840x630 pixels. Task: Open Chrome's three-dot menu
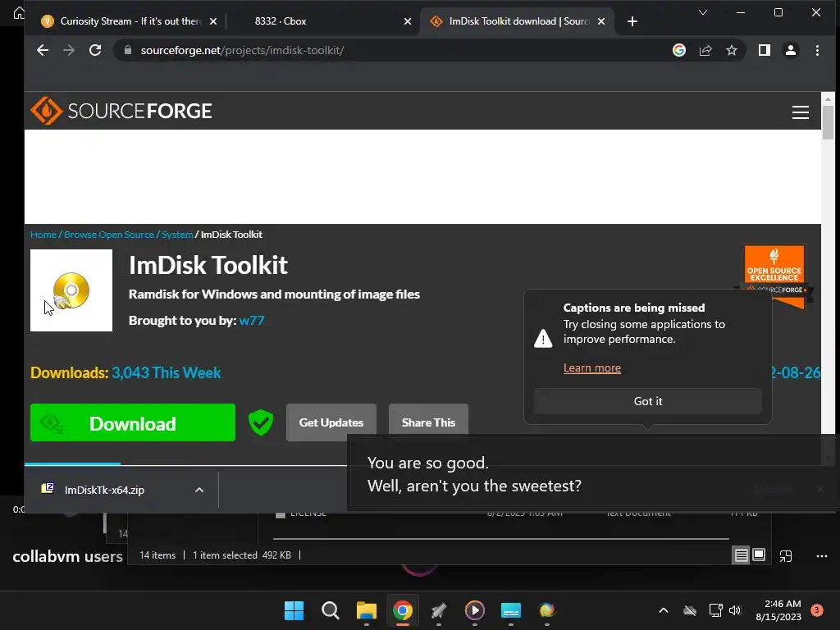tap(817, 50)
